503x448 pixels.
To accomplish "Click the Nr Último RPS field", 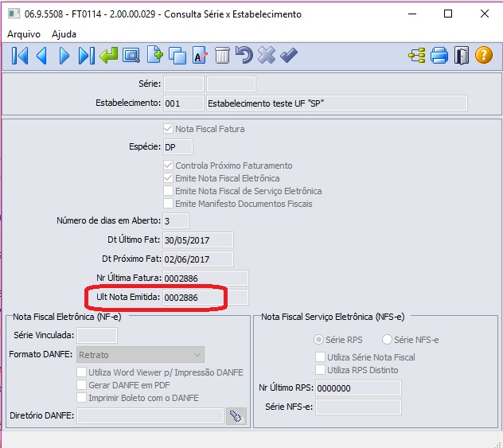I will (x=358, y=388).
